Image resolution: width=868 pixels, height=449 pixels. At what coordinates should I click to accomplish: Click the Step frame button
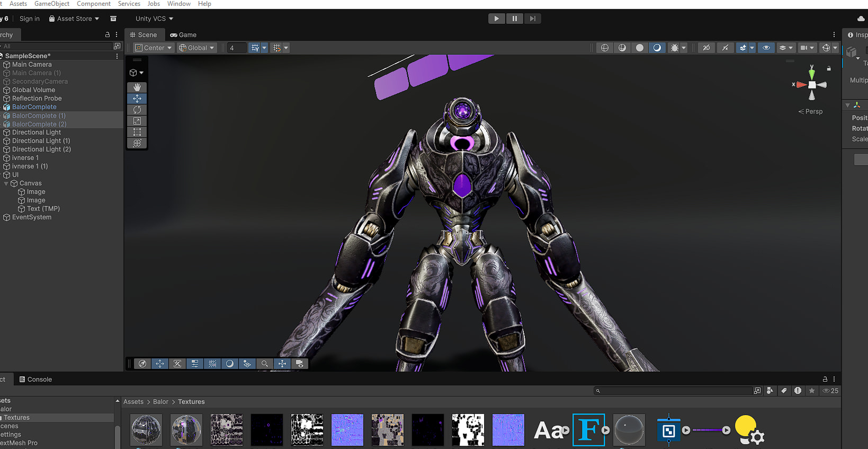532,19
